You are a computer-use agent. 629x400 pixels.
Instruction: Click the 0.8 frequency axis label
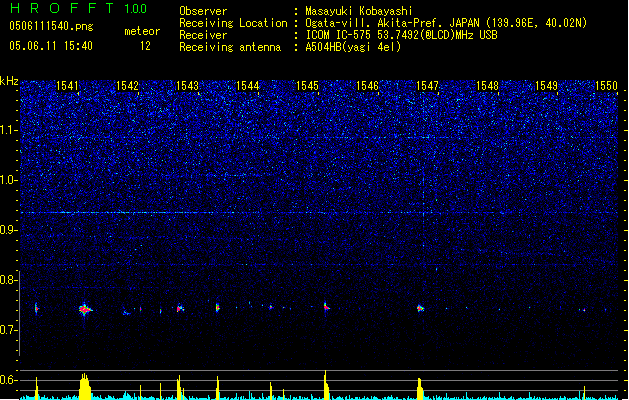click(x=9, y=280)
